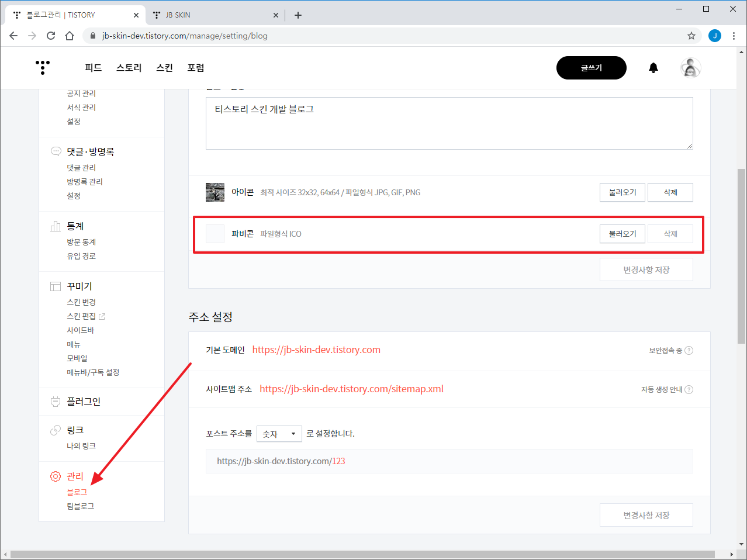Open 사이드바 settings
The width and height of the screenshot is (747, 560).
pyautogui.click(x=81, y=330)
